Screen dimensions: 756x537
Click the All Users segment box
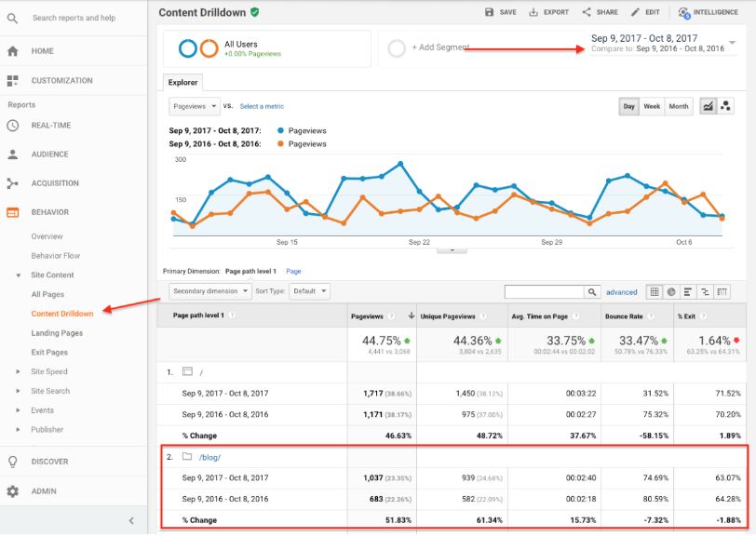[x=267, y=48]
